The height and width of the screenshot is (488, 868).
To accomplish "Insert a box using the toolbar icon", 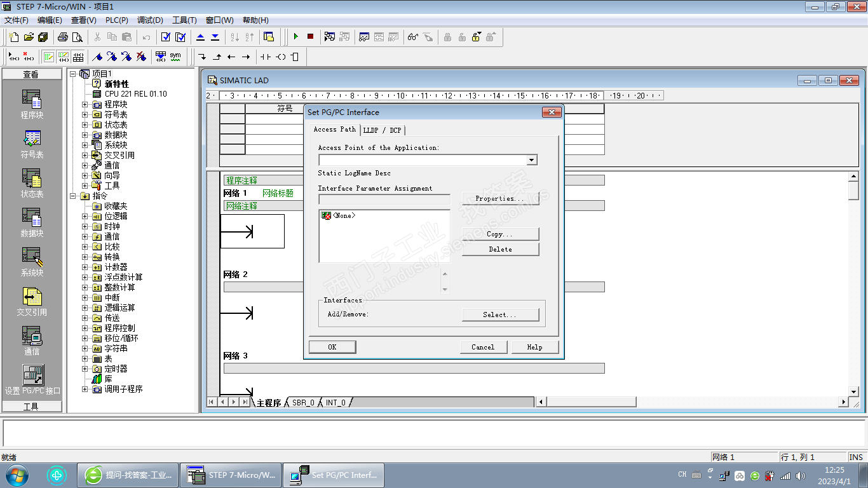I will coord(294,57).
